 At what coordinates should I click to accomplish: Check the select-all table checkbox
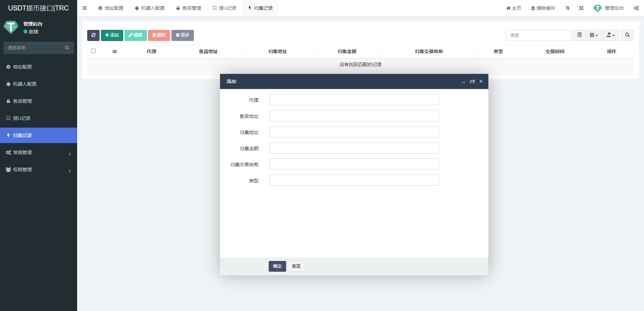point(93,51)
